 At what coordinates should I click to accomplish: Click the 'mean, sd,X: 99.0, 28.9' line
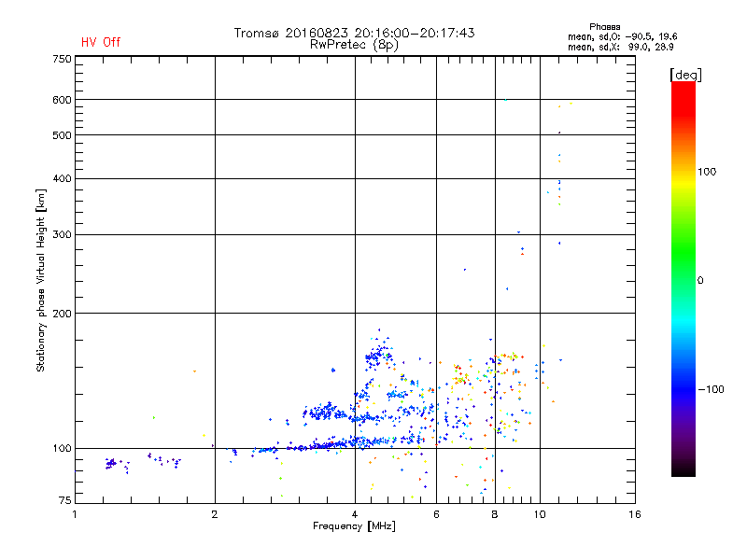[x=620, y=48]
